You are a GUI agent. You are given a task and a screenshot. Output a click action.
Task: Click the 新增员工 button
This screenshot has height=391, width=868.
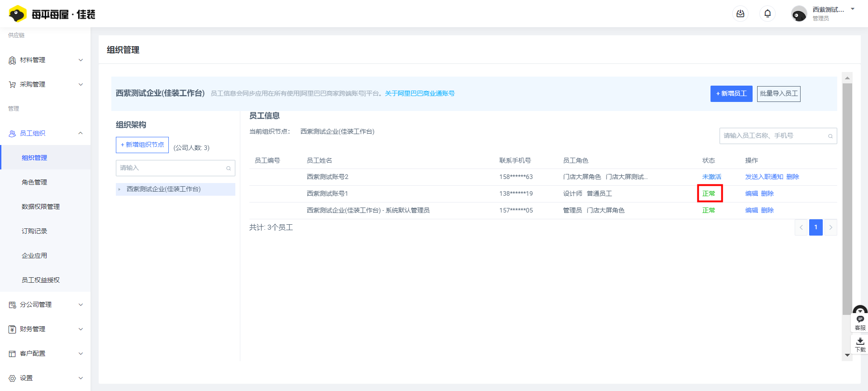click(x=731, y=94)
